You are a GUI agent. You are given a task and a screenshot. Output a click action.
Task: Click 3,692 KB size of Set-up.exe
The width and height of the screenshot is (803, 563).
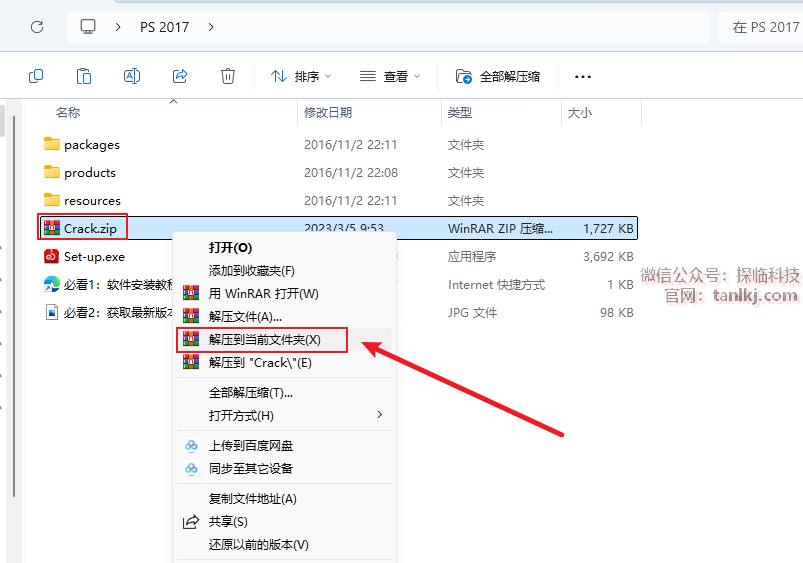(608, 257)
